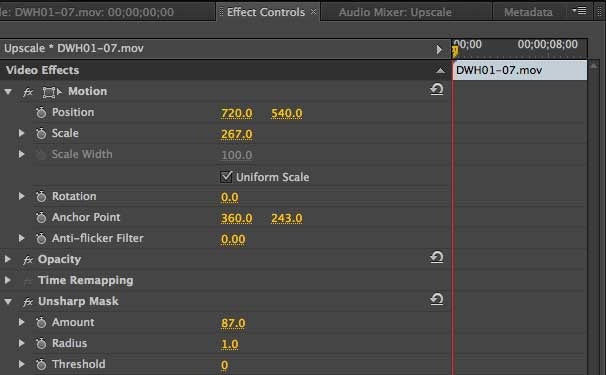606x375 pixels.
Task: Collapse the Motion effect group
Action: 8,92
